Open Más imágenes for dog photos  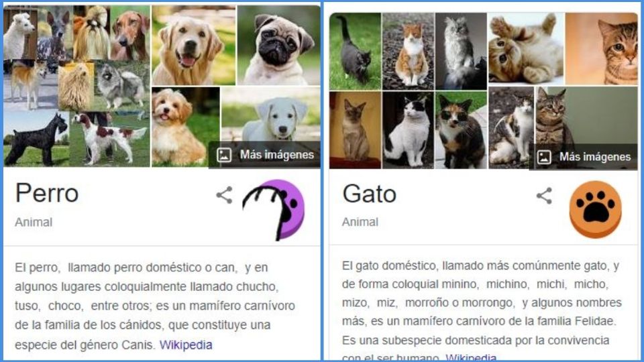265,155
